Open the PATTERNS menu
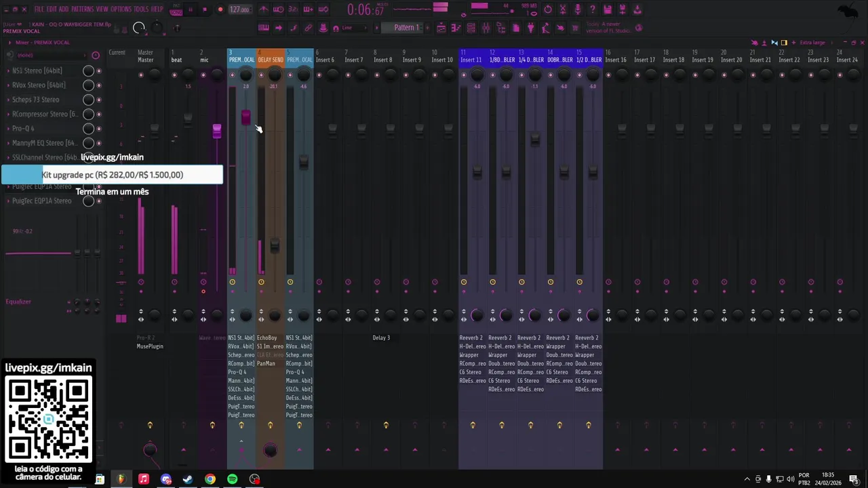Image resolution: width=868 pixels, height=488 pixels. point(82,9)
